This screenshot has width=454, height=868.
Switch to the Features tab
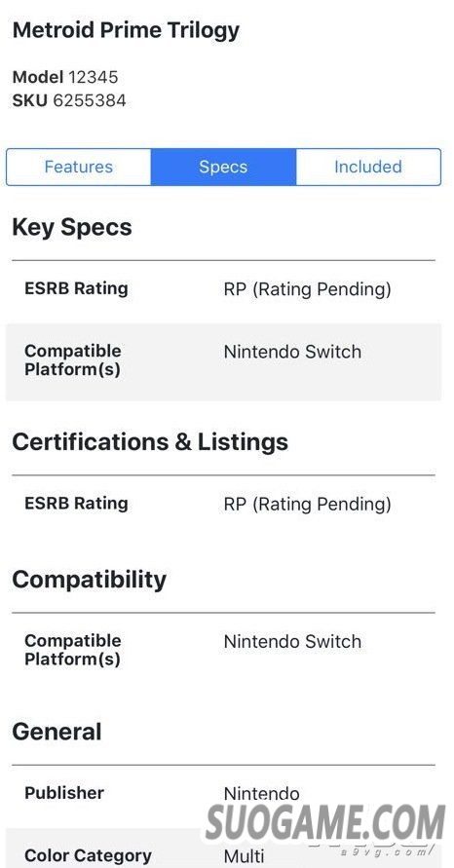79,167
